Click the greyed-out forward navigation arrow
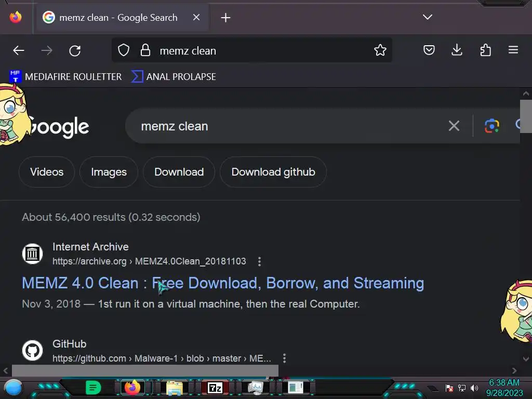The image size is (532, 399). [46, 50]
